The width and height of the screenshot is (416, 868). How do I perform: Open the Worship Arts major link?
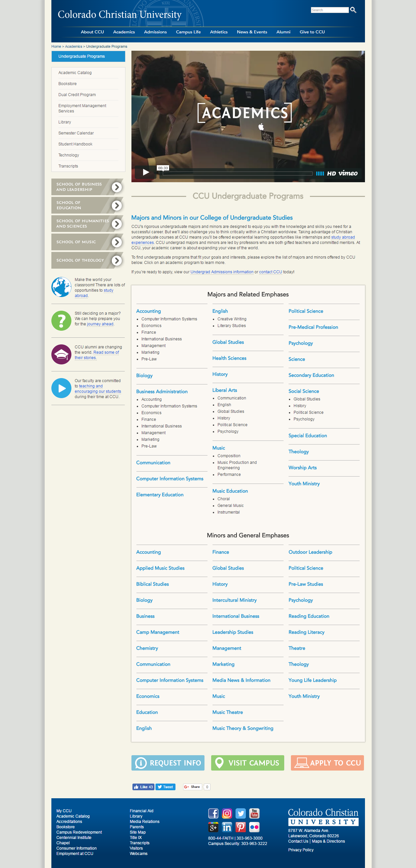(x=303, y=468)
